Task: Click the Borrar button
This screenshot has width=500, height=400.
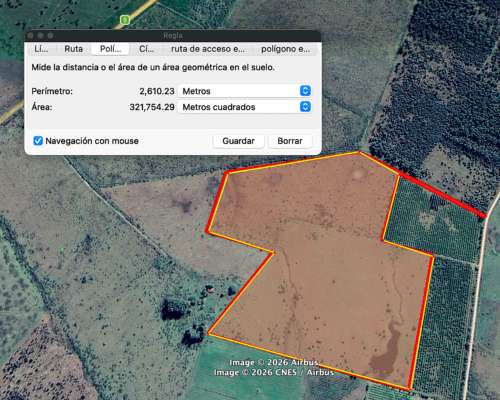Action: (290, 141)
